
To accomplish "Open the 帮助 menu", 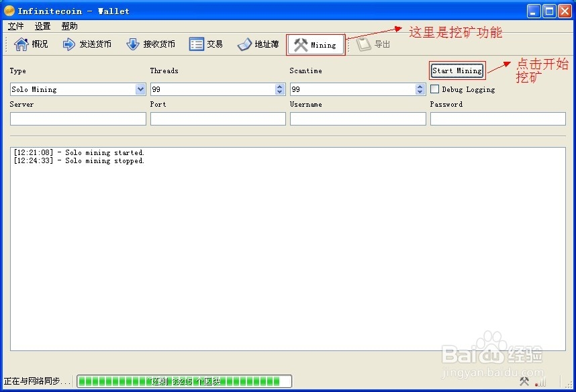I will [x=69, y=26].
